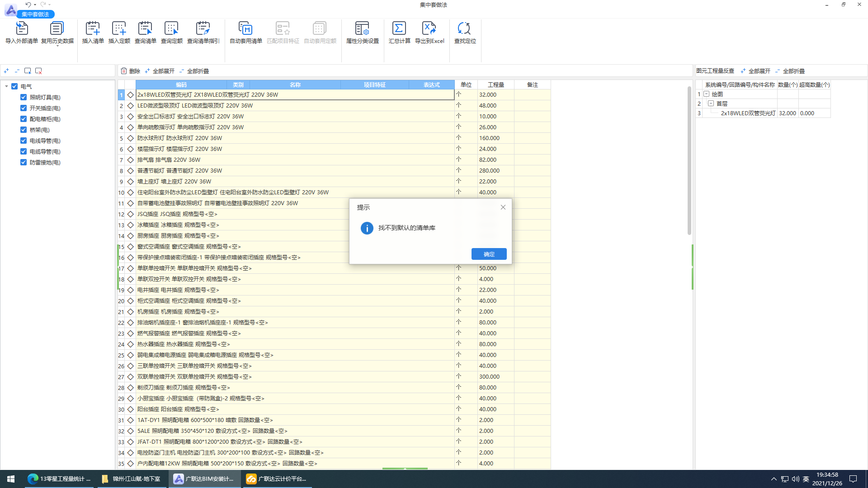Close the 提示 dialog with X
868x488 pixels.
[x=503, y=207]
